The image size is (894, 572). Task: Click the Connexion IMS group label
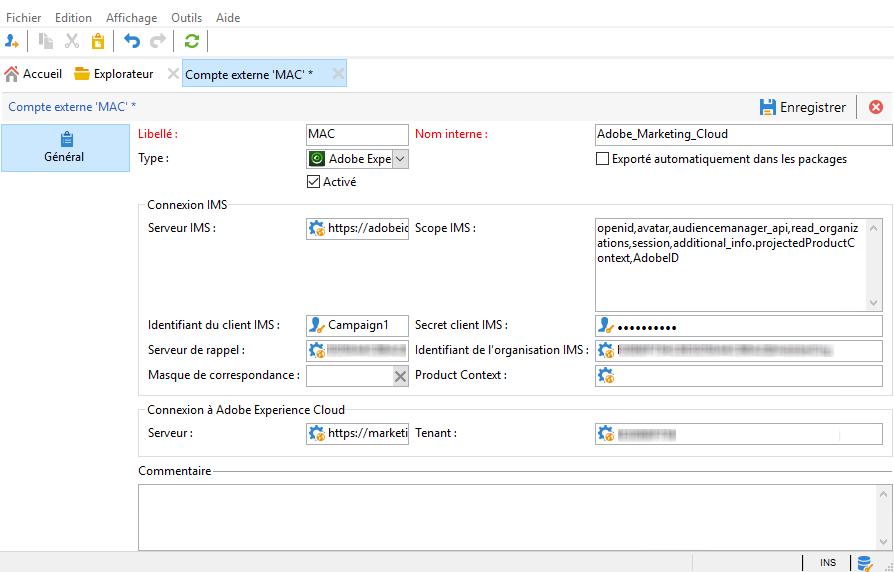point(187,205)
